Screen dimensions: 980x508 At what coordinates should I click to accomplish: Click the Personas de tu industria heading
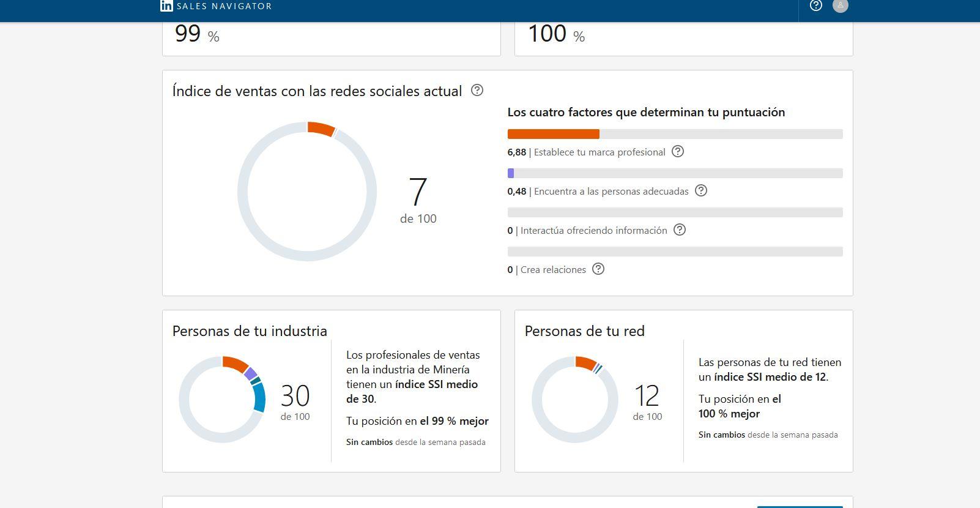pyautogui.click(x=250, y=331)
